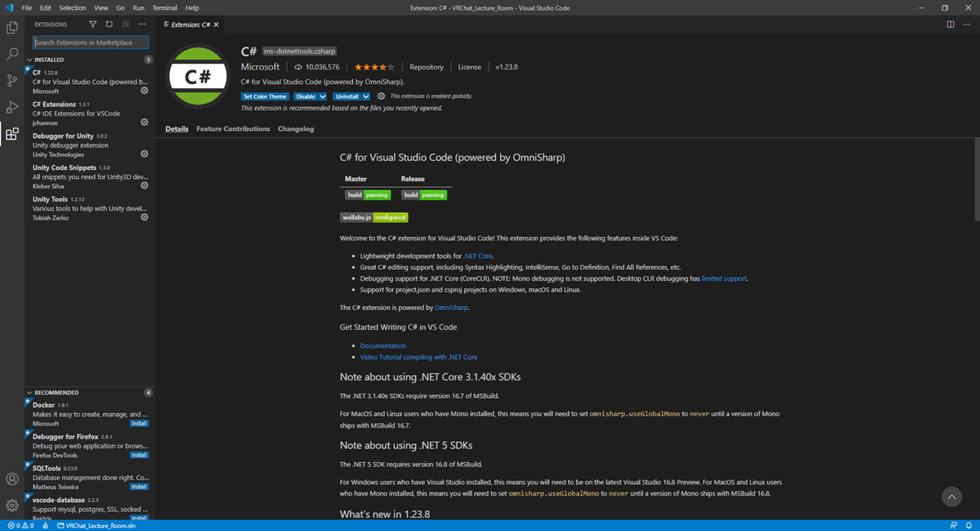Open the OmniSharp link
The width and height of the screenshot is (980, 531).
(451, 308)
